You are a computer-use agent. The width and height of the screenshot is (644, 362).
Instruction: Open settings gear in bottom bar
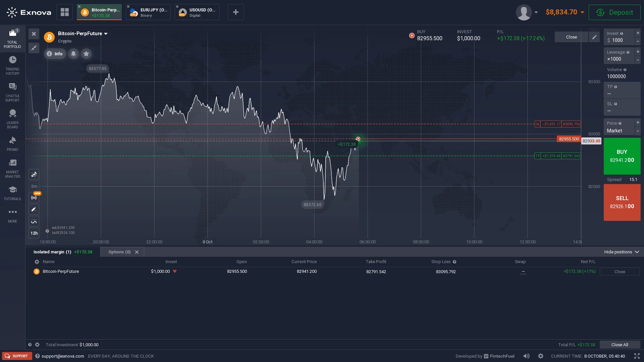point(541,356)
